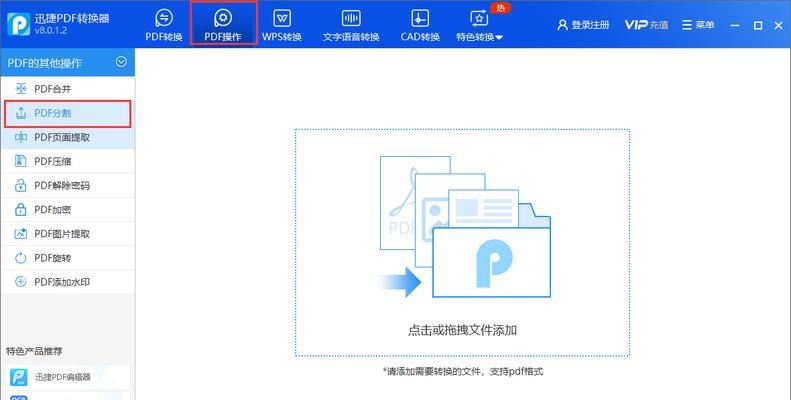791x400 pixels.
Task: Choose PDF页面提取 from the sidebar list
Action: coord(68,137)
